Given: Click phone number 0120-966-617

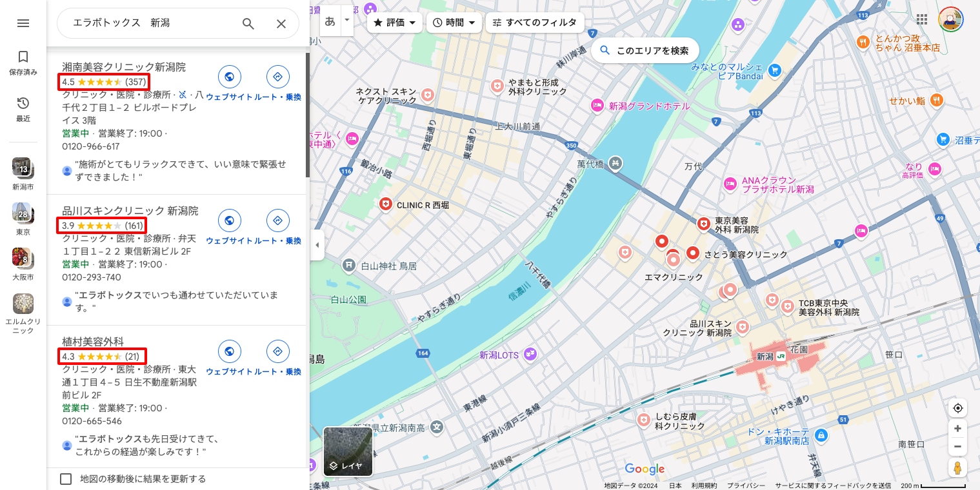Looking at the screenshot, I should 91,146.
